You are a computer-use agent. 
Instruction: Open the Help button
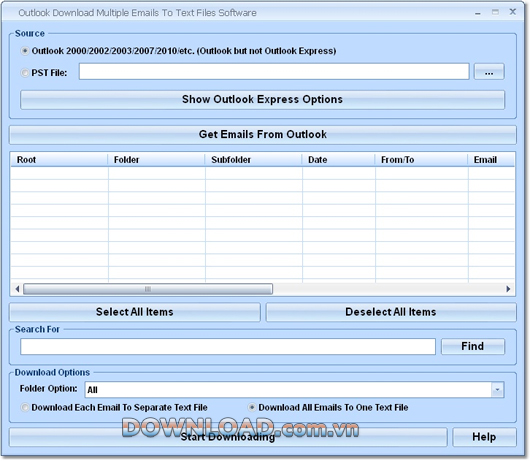click(484, 437)
